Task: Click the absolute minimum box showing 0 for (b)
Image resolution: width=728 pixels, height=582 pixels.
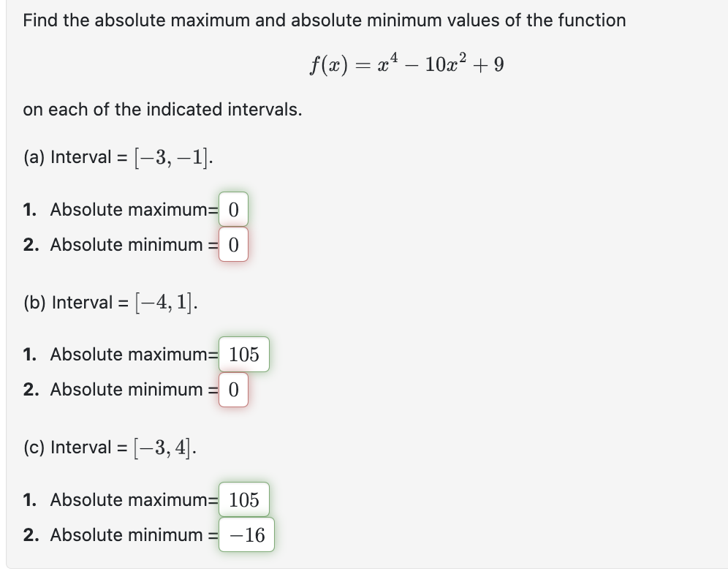Action: [233, 390]
